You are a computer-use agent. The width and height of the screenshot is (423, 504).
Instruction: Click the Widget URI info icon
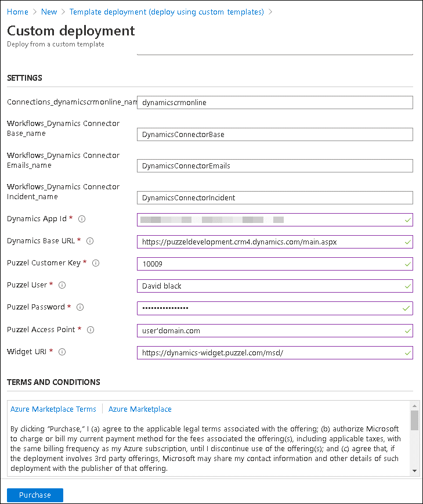point(62,352)
